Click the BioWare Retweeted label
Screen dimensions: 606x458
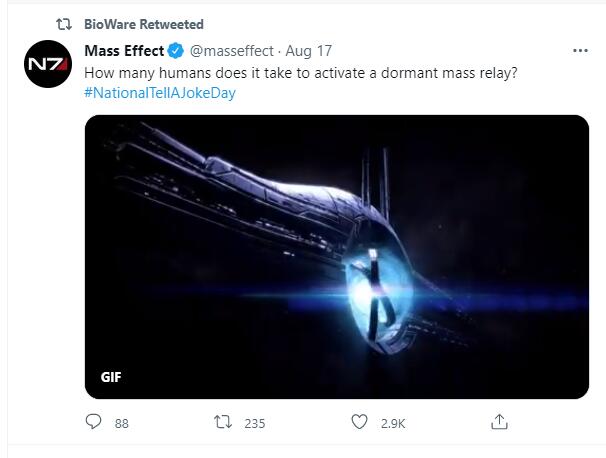tap(144, 24)
